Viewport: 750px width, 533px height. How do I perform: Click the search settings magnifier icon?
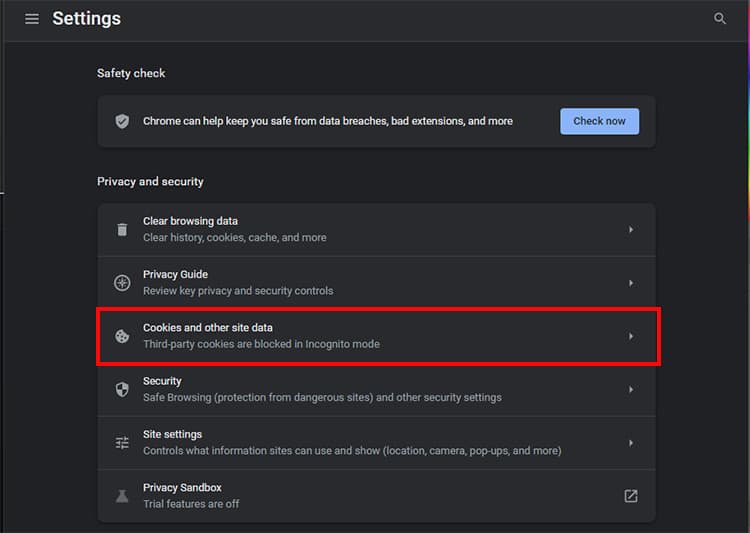coord(719,19)
